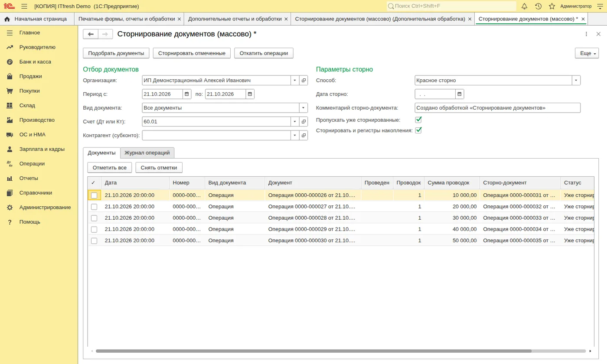This screenshot has height=364, width=607.
Task: Click 'Подобрать документы' button
Action: (116, 53)
